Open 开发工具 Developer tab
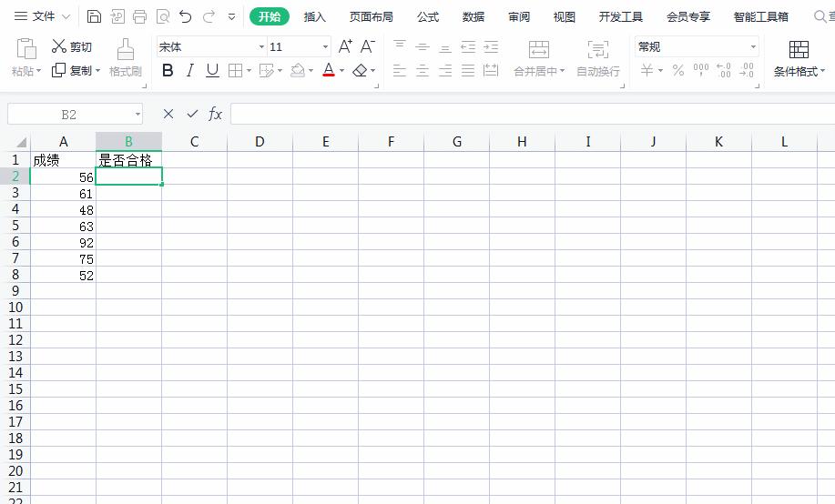 pos(621,17)
